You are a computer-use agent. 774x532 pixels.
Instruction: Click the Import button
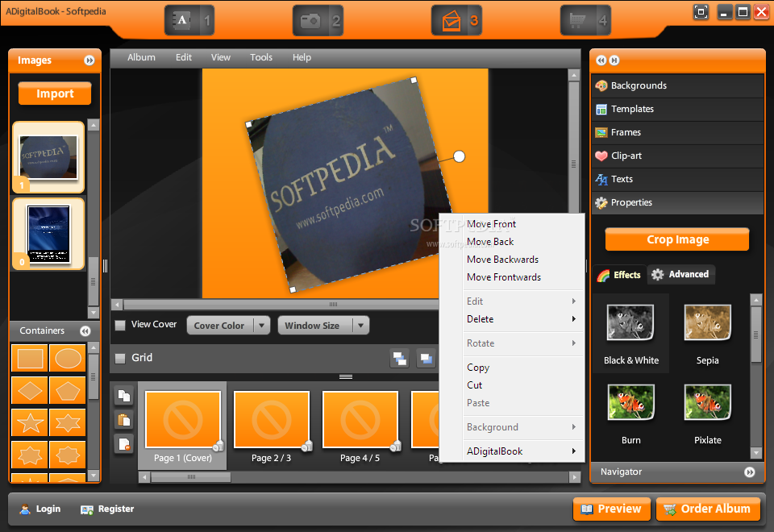coord(55,94)
